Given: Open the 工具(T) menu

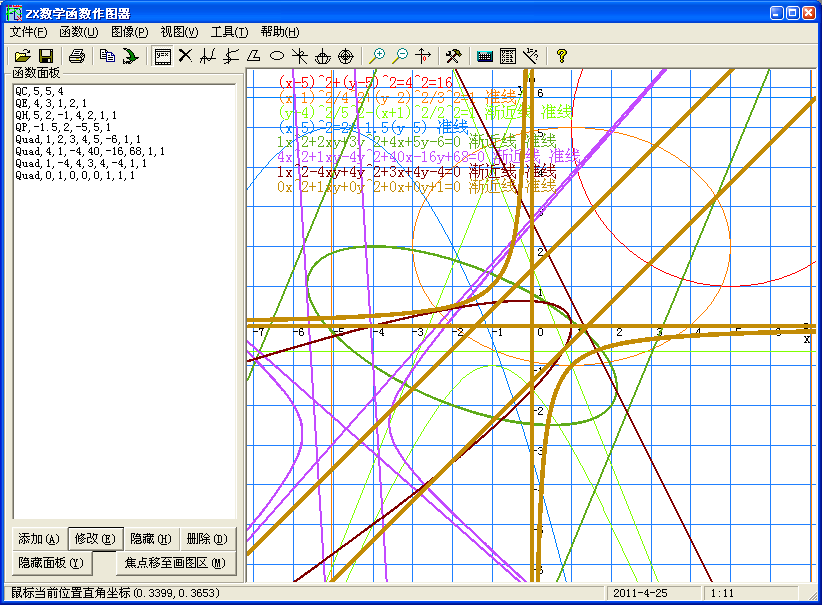Looking at the screenshot, I should (x=229, y=32).
